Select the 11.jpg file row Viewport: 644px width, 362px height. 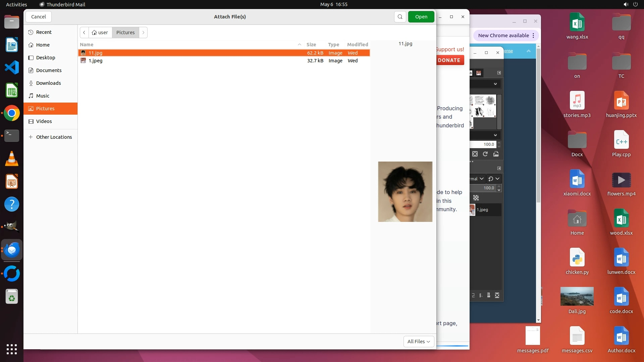96,53
